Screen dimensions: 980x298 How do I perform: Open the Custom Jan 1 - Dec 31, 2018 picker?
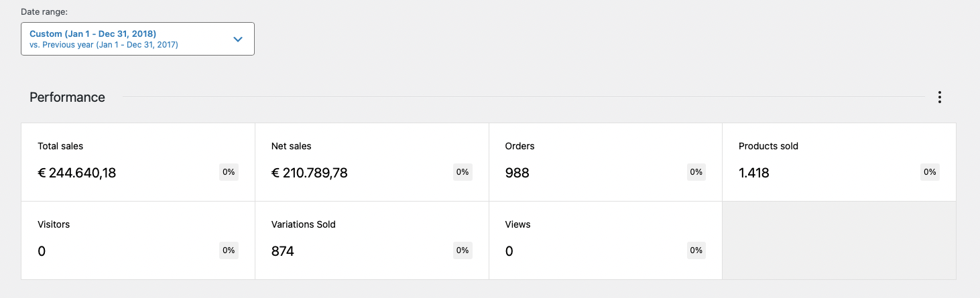coord(137,39)
